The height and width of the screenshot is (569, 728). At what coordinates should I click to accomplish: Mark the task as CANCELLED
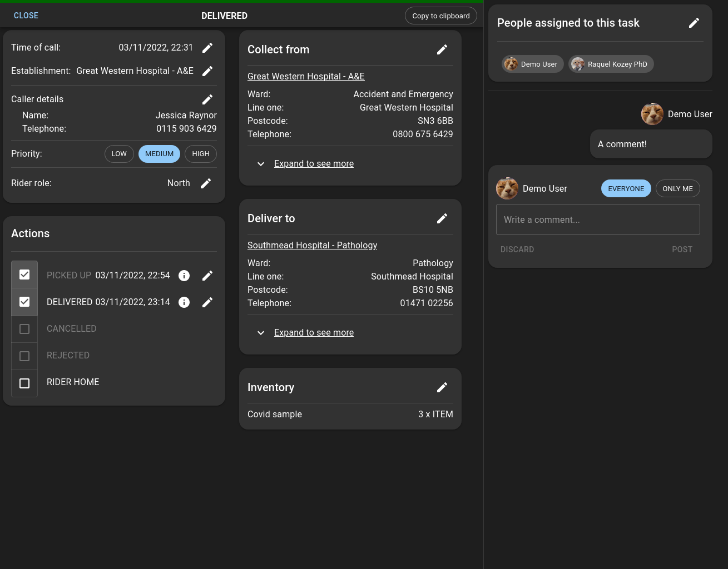click(24, 329)
